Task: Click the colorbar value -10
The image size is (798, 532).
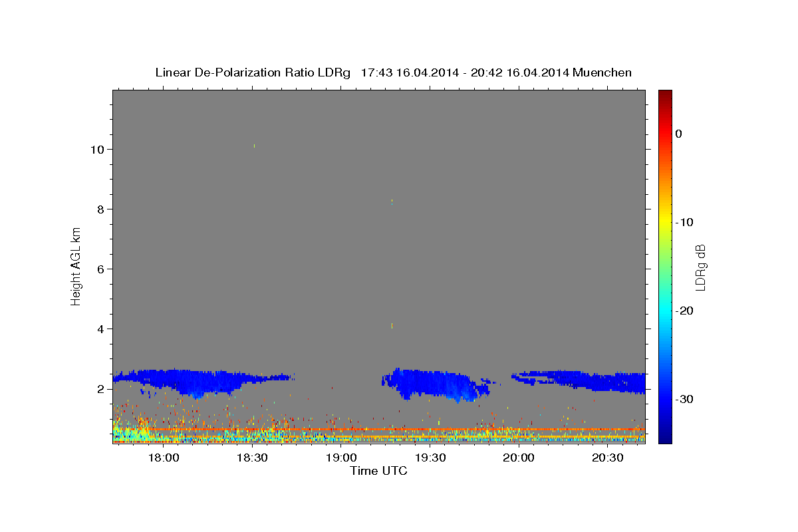Action: click(x=684, y=222)
